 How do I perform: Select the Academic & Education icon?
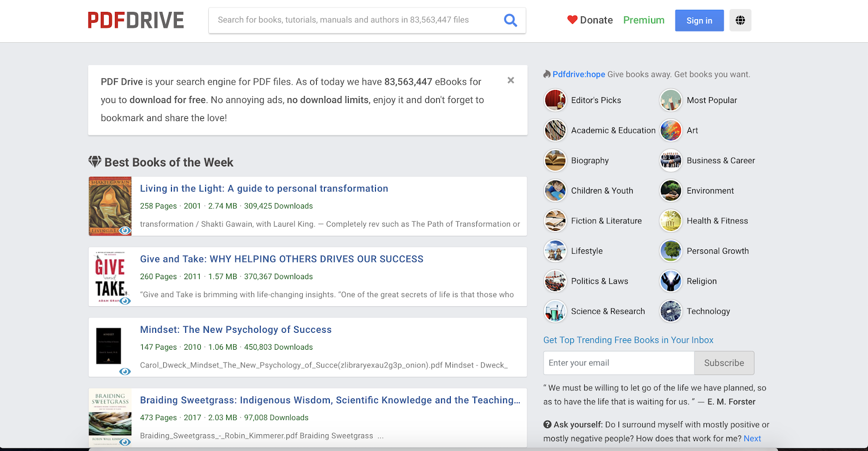pyautogui.click(x=555, y=131)
